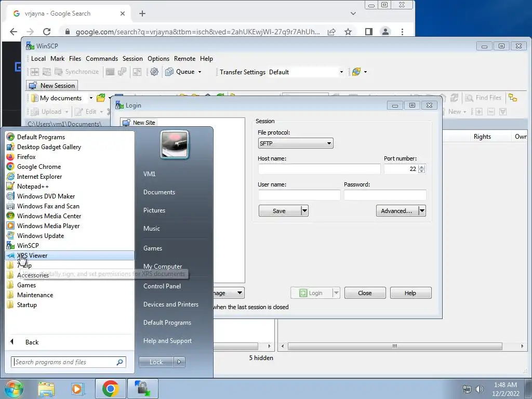Launch Google Chrome from Start menu list

click(70, 167)
